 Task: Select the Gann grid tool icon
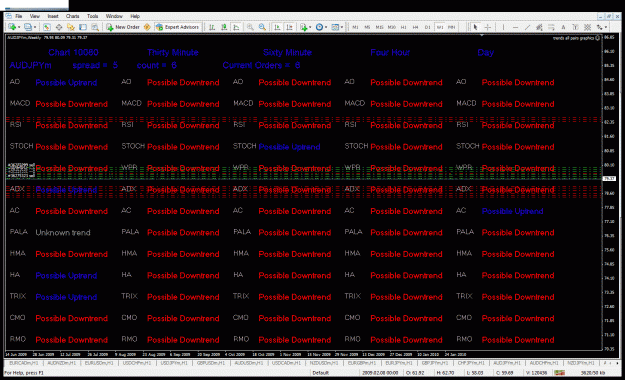[x=587, y=27]
